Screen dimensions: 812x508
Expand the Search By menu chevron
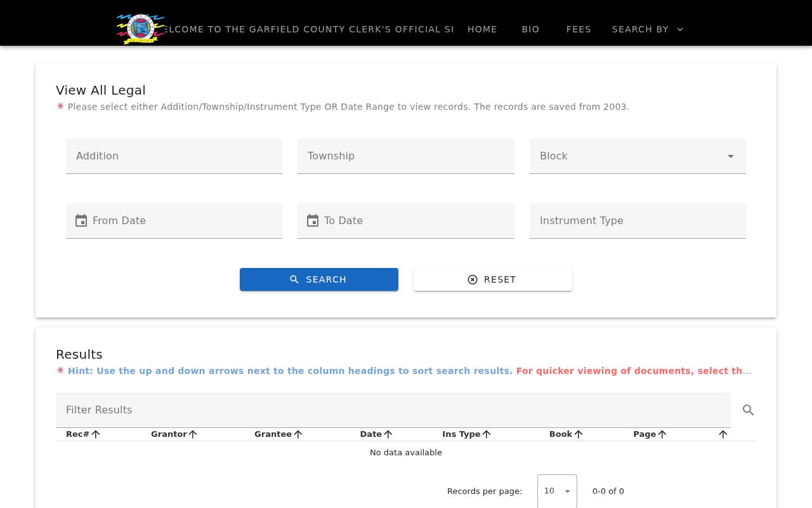coord(680,29)
